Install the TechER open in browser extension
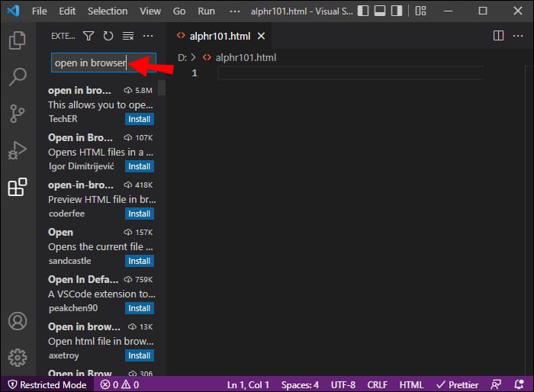This screenshot has width=534, height=392. 139,119
